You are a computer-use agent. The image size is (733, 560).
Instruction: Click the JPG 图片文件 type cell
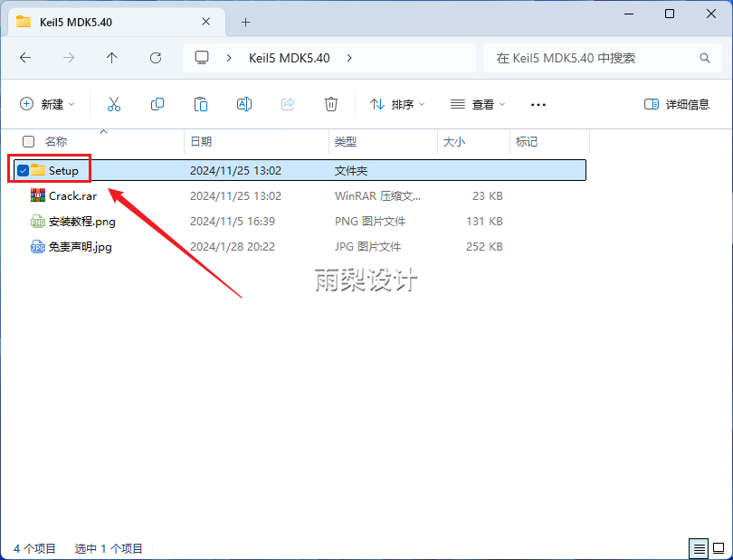368,246
